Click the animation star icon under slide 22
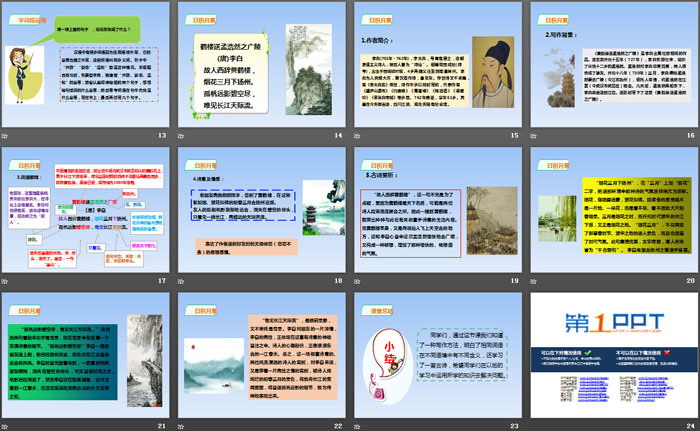The image size is (700, 431). tap(181, 427)
